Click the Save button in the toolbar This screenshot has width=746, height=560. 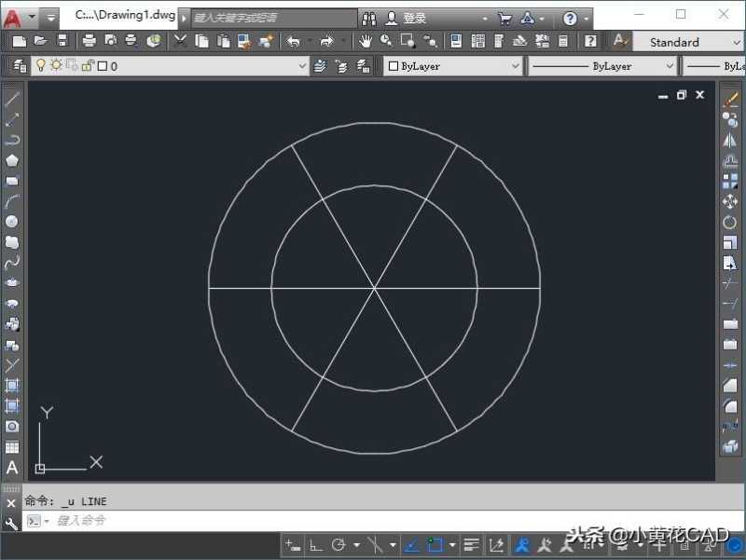click(x=60, y=42)
